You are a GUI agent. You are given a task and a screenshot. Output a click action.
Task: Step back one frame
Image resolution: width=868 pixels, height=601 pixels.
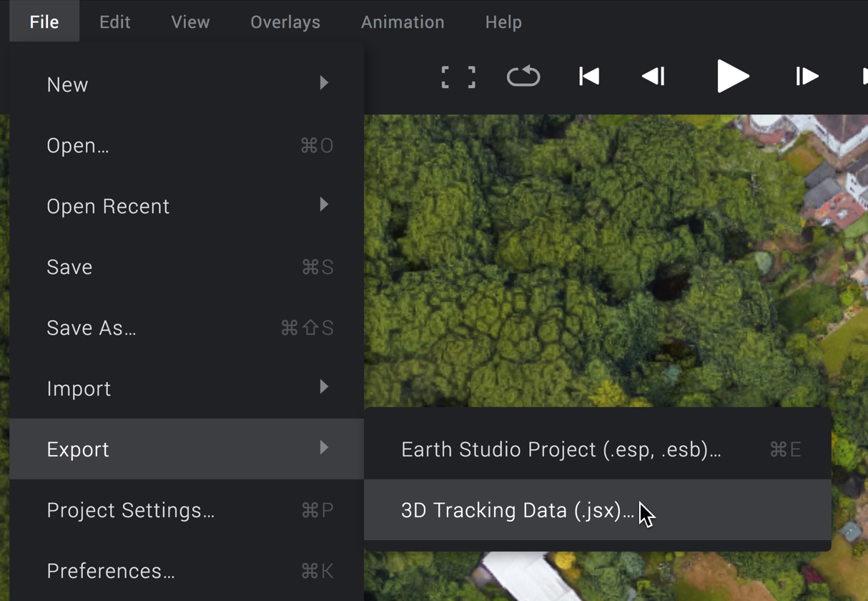(654, 77)
